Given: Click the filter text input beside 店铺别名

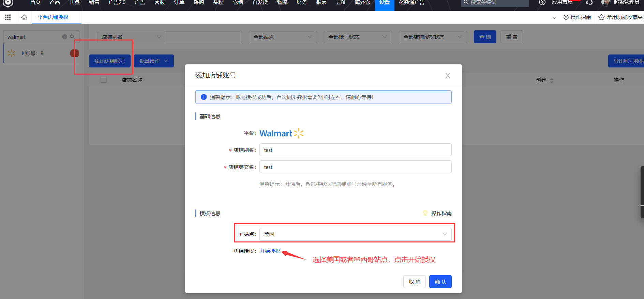Looking at the screenshot, I should tap(204, 37).
